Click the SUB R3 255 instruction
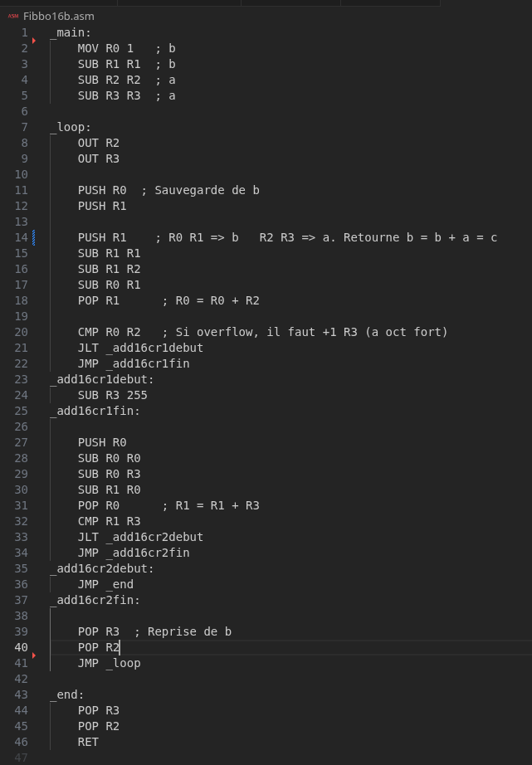The image size is (532, 765). coord(112,395)
